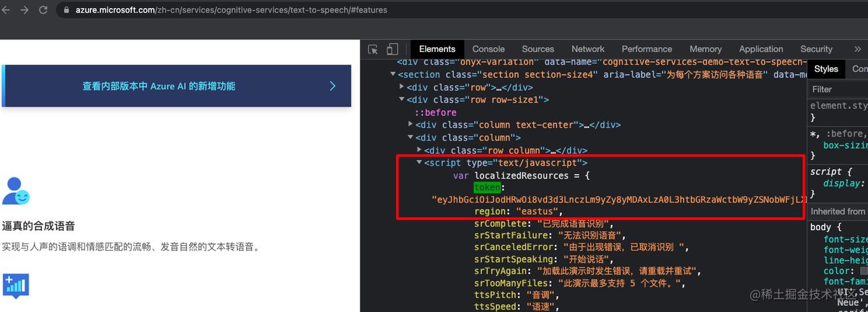Viewport: 868px width, 312px height.
Task: Click the chevron arrow on the blue banner
Action: coord(332,86)
